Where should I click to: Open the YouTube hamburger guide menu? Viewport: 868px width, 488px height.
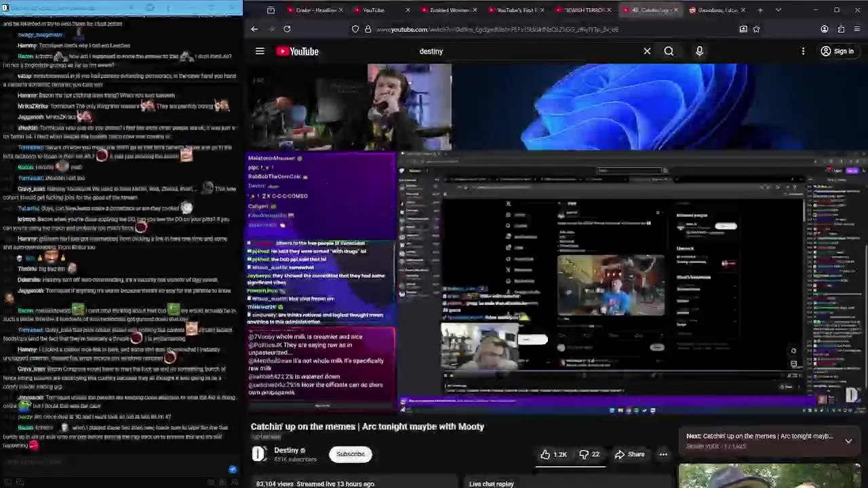point(260,52)
